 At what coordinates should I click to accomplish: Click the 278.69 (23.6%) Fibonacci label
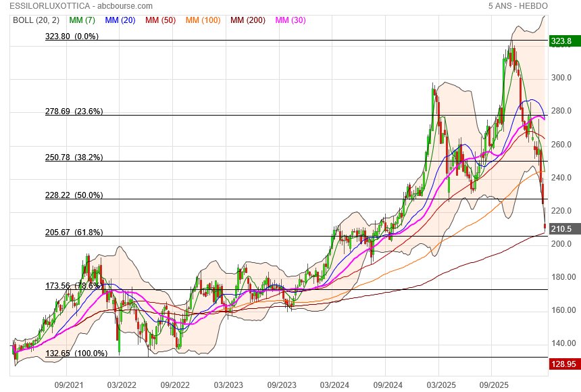(x=74, y=112)
